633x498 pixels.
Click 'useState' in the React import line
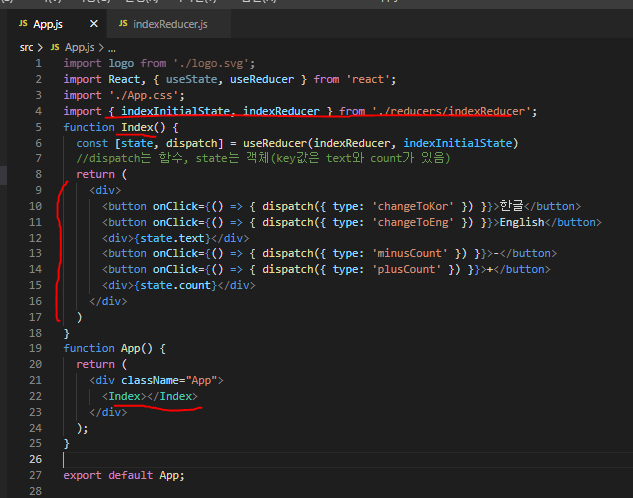click(x=192, y=80)
